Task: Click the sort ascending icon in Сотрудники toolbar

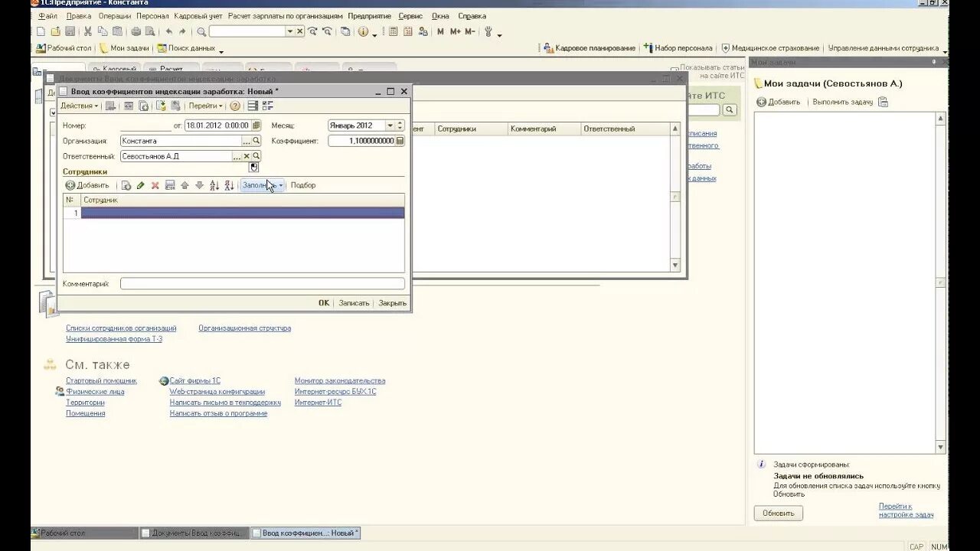Action: coord(214,185)
